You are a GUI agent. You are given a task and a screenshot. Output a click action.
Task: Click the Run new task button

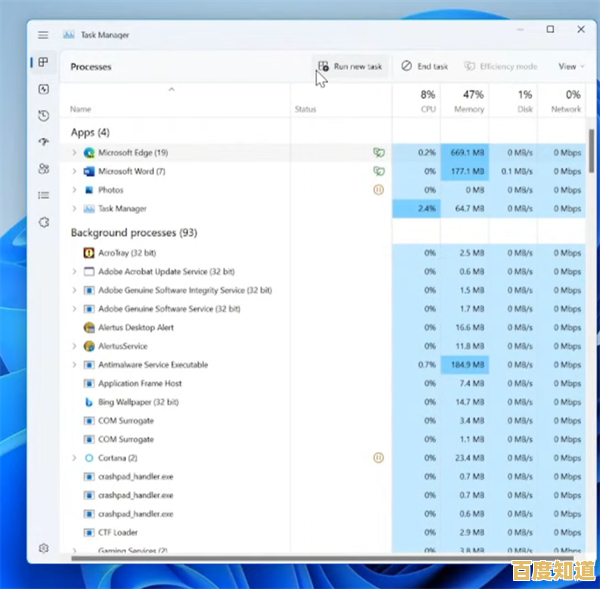(349, 66)
